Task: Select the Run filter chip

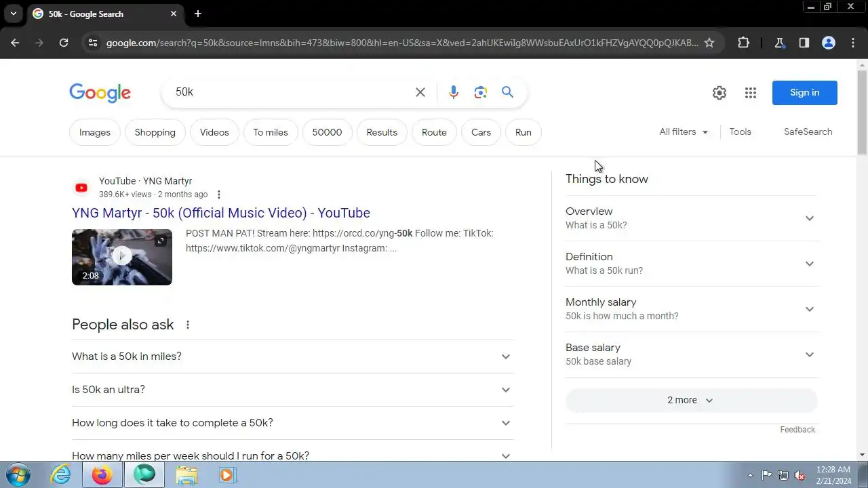Action: (524, 132)
